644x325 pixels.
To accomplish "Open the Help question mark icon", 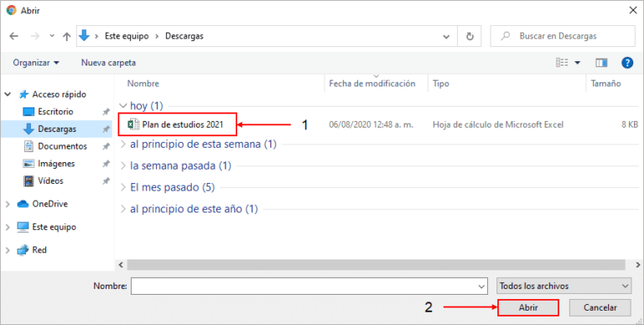I will [x=627, y=62].
